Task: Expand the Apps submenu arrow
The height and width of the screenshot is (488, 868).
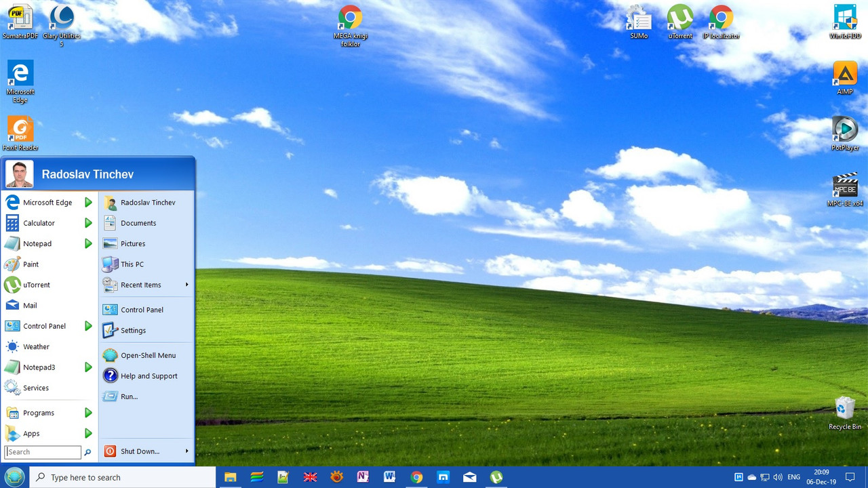Action: 88,433
